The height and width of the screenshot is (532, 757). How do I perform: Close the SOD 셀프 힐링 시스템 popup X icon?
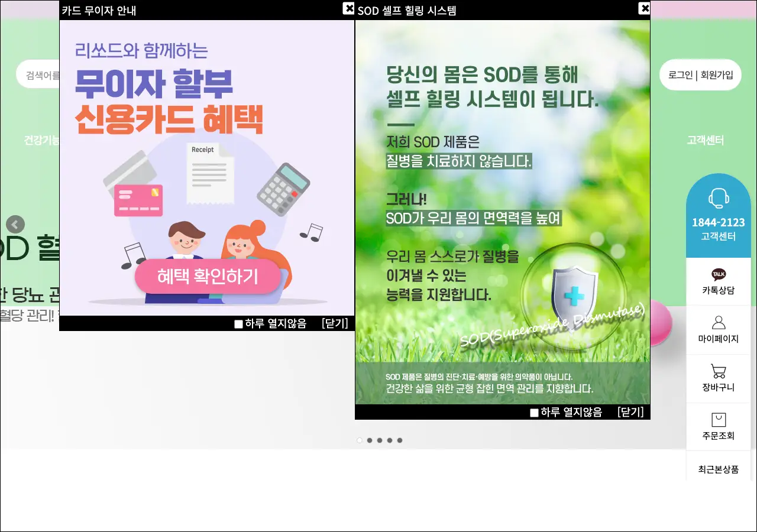click(644, 8)
